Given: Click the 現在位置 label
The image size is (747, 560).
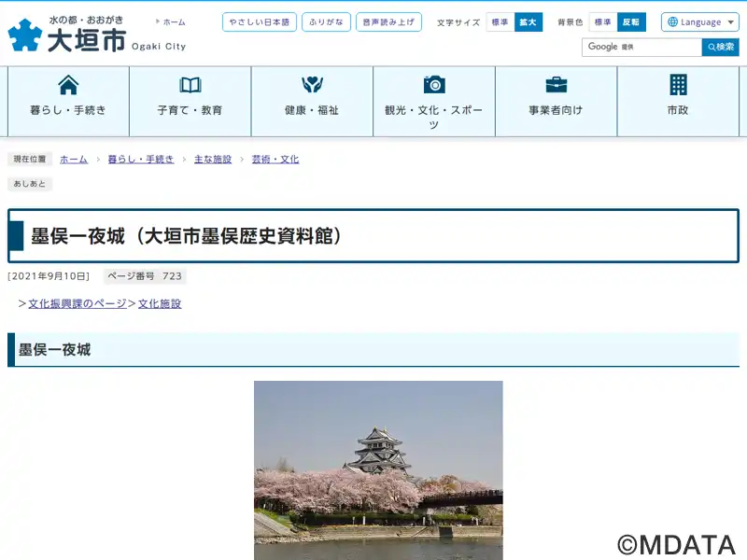Looking at the screenshot, I should pos(30,159).
